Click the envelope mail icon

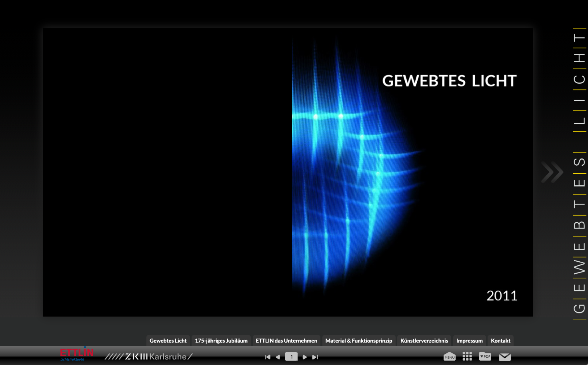point(505,357)
